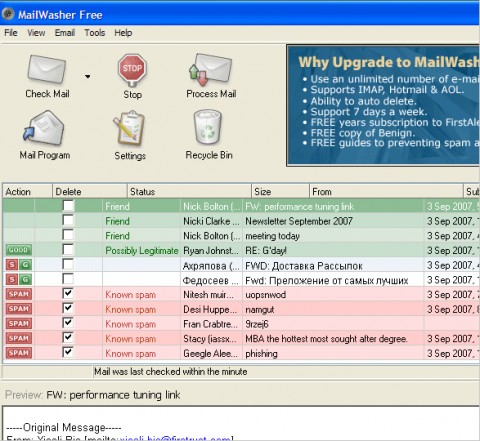Click the Why Upgrade to MailWasher banner
The height and width of the screenshot is (441, 480).
(383, 105)
